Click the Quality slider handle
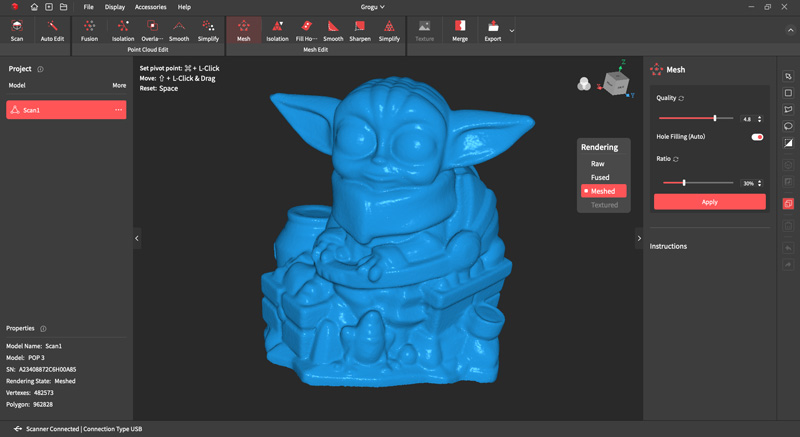 tap(715, 118)
